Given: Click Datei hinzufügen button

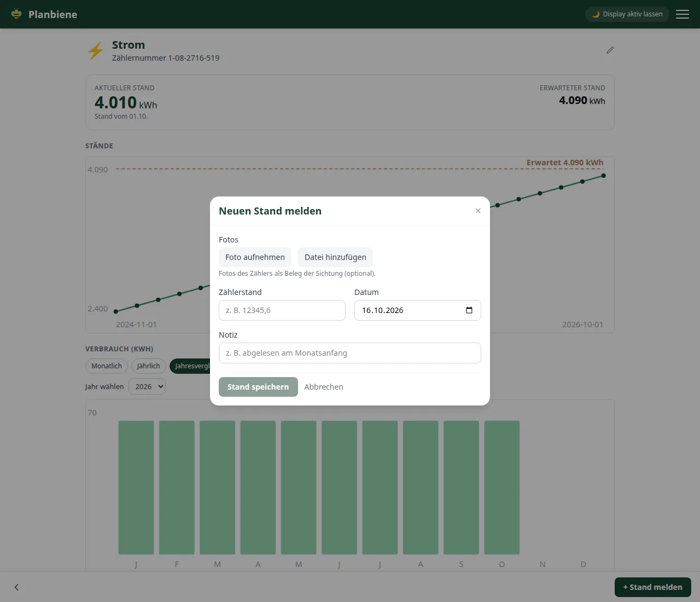Looking at the screenshot, I should pos(335,257).
